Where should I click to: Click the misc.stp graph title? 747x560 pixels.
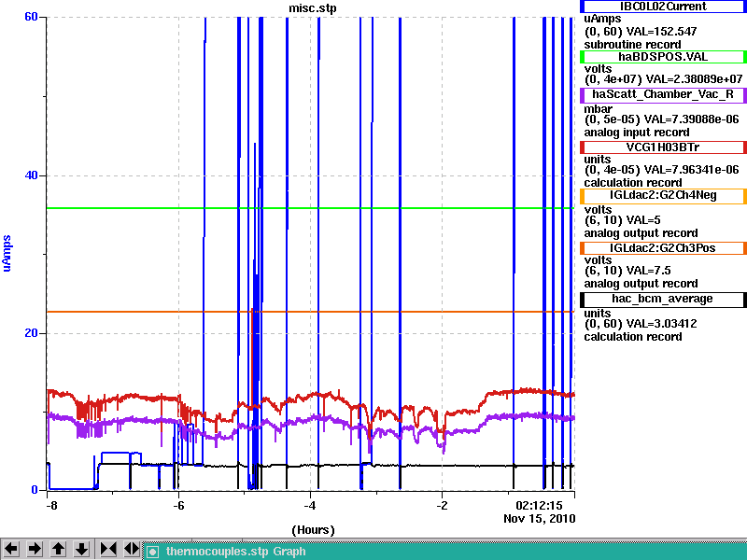coord(313,8)
